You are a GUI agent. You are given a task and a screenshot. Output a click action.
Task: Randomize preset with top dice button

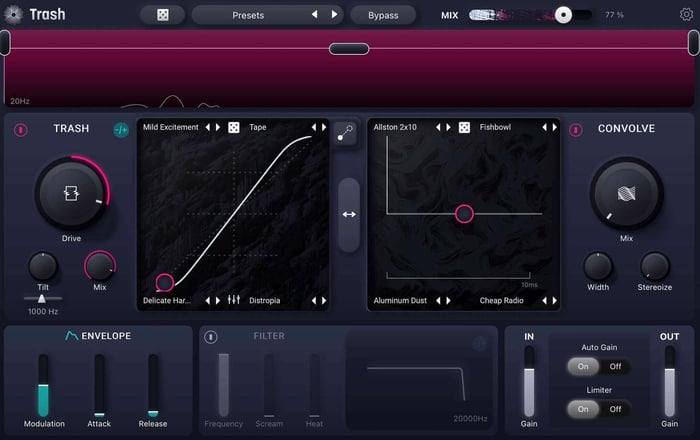click(x=163, y=15)
